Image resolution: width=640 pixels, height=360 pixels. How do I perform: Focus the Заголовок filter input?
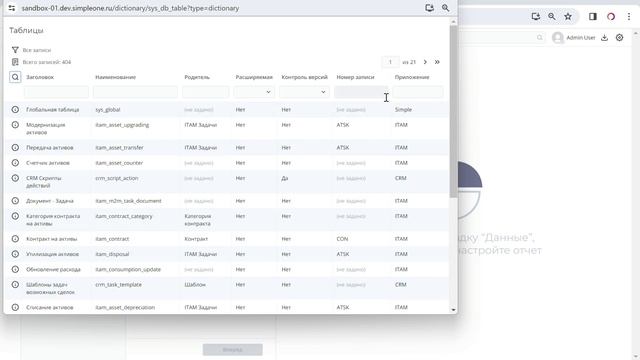click(56, 92)
